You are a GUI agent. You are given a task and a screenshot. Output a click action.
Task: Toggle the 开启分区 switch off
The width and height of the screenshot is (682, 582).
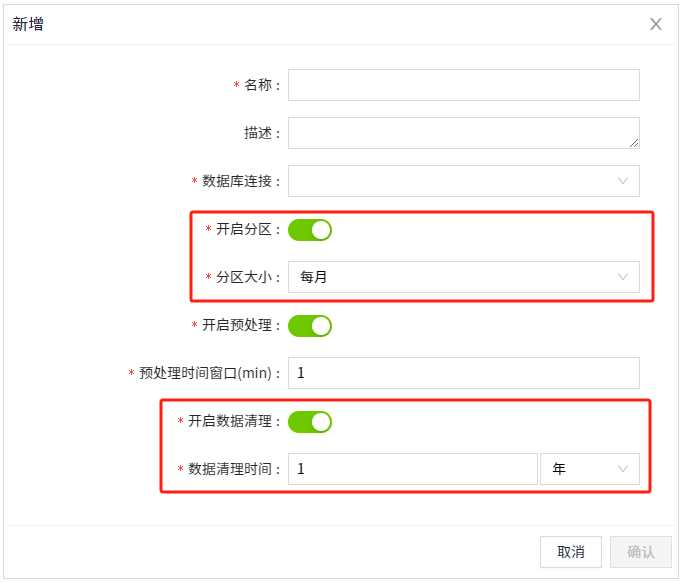[x=310, y=230]
